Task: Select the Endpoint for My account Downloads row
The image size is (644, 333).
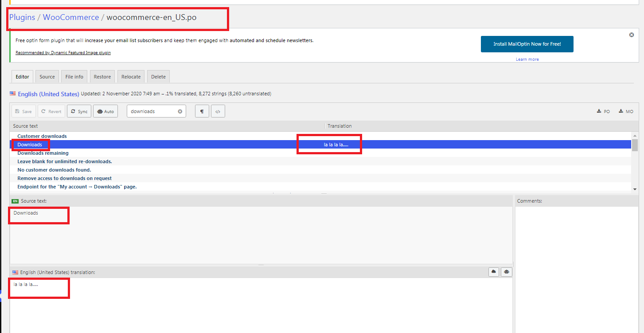Action: 320,187
